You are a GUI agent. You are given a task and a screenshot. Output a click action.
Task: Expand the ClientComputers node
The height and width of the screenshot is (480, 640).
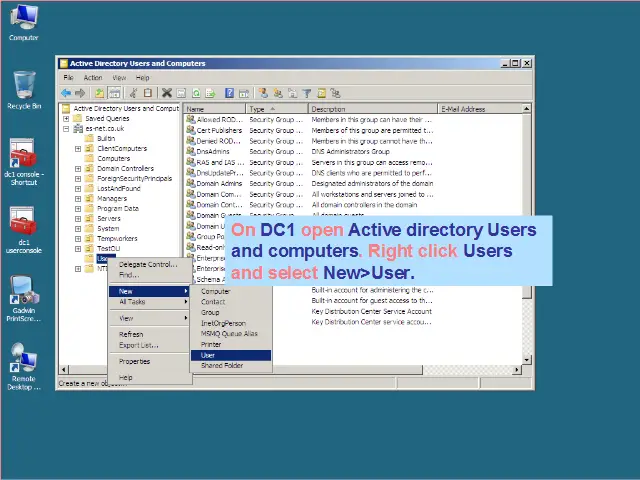[x=78, y=149]
